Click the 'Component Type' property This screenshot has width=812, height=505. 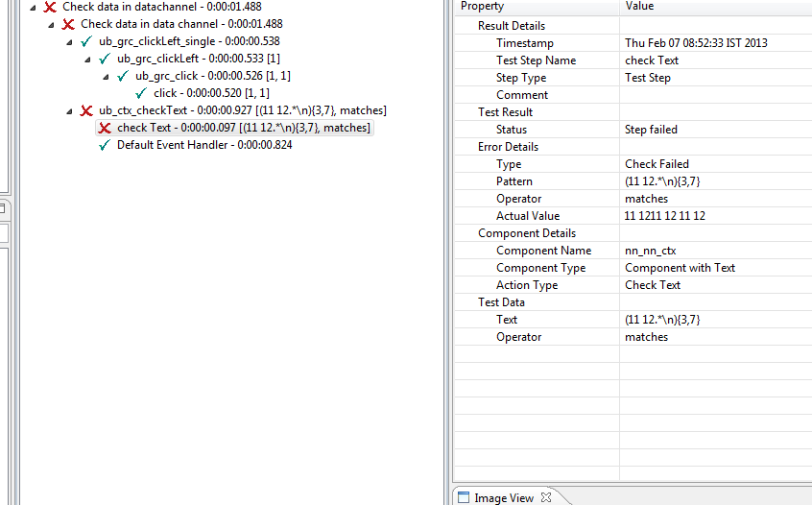click(540, 268)
